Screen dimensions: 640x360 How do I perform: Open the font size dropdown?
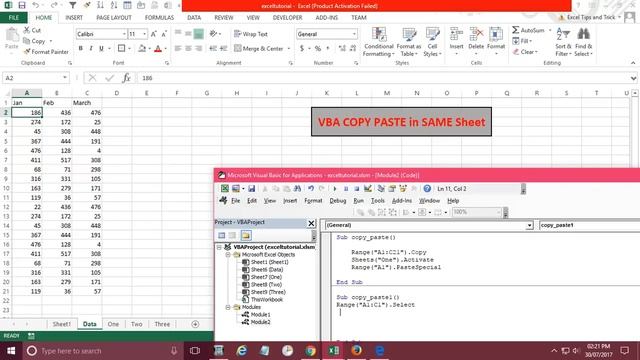[x=144, y=34]
